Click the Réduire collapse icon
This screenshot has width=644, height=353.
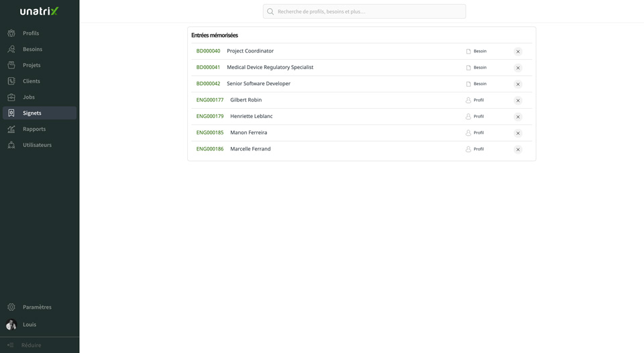coord(11,345)
